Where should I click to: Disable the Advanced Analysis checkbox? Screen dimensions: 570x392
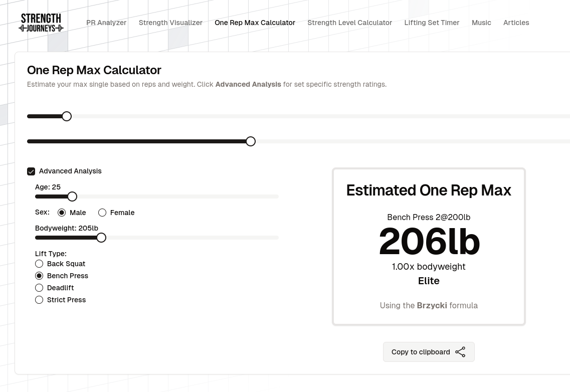click(31, 171)
